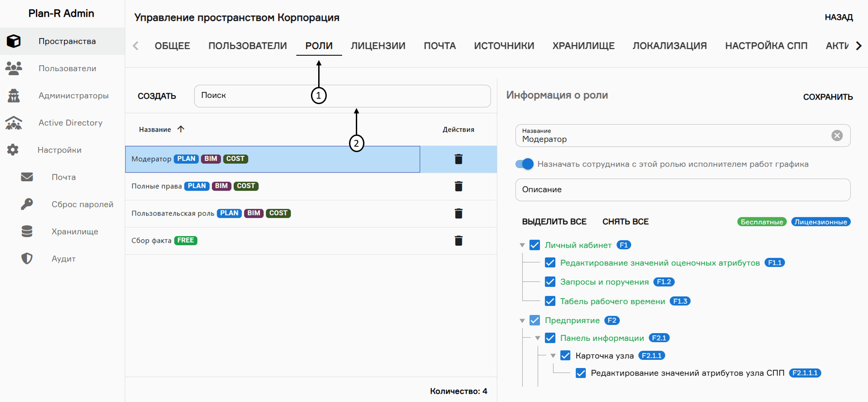Delete the Сбор факта role with the trash icon

pos(458,240)
